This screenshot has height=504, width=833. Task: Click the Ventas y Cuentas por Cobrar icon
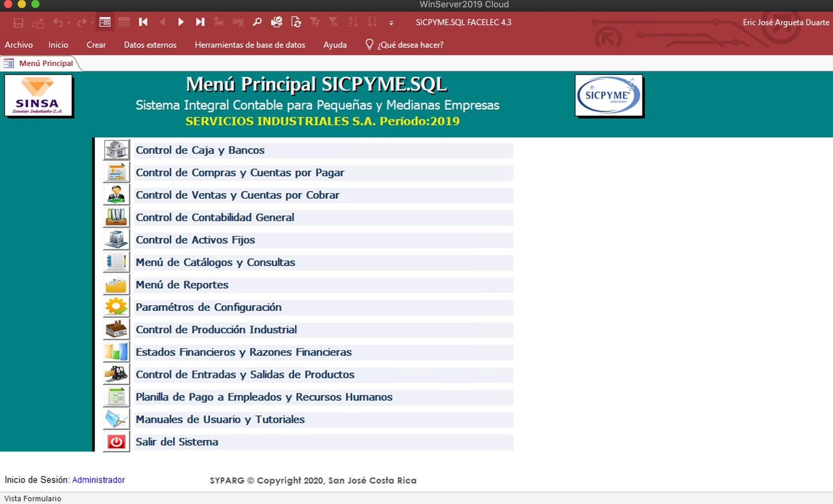coord(116,195)
